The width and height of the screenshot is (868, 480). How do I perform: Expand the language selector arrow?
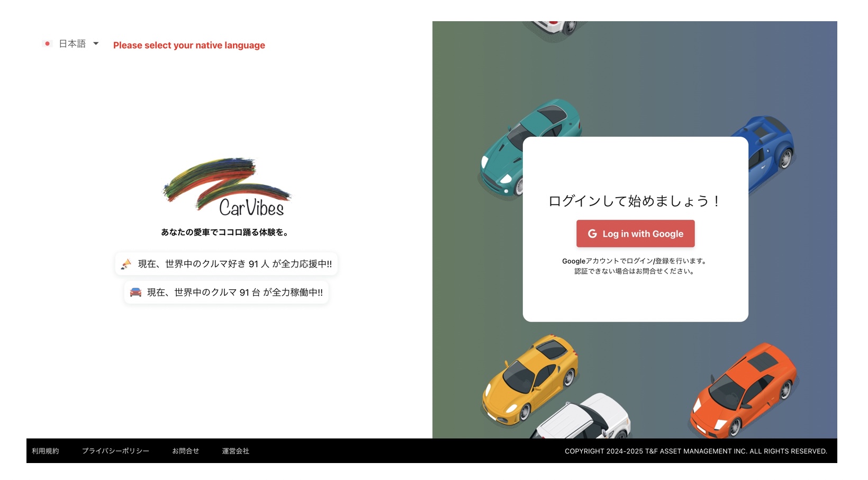96,44
